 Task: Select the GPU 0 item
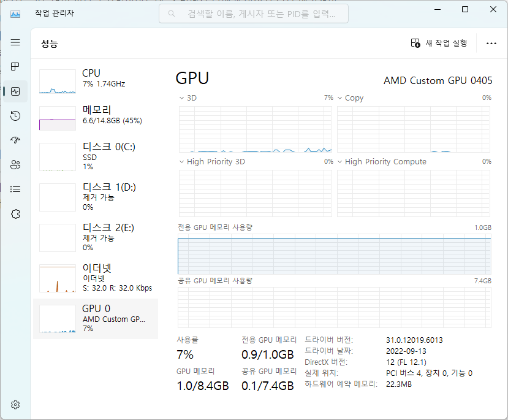pos(96,319)
